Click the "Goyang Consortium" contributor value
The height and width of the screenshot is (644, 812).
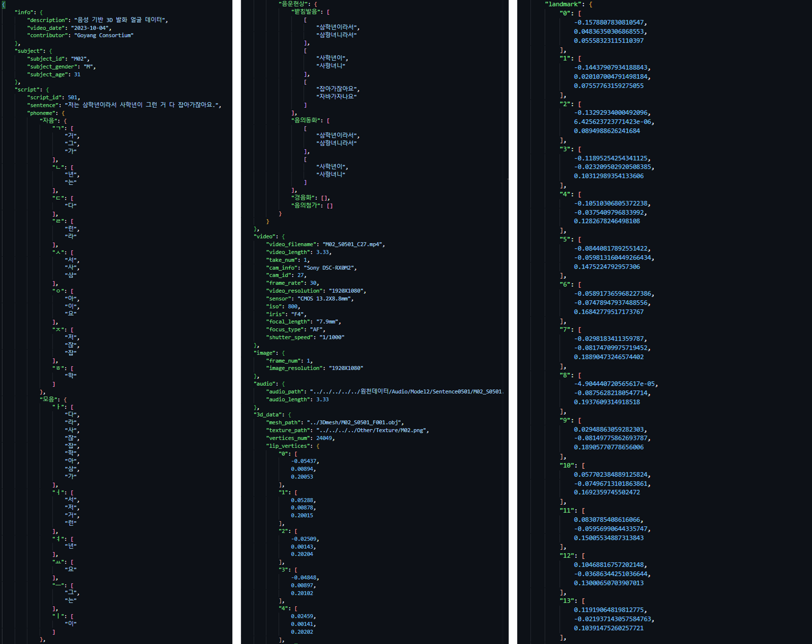pos(104,35)
